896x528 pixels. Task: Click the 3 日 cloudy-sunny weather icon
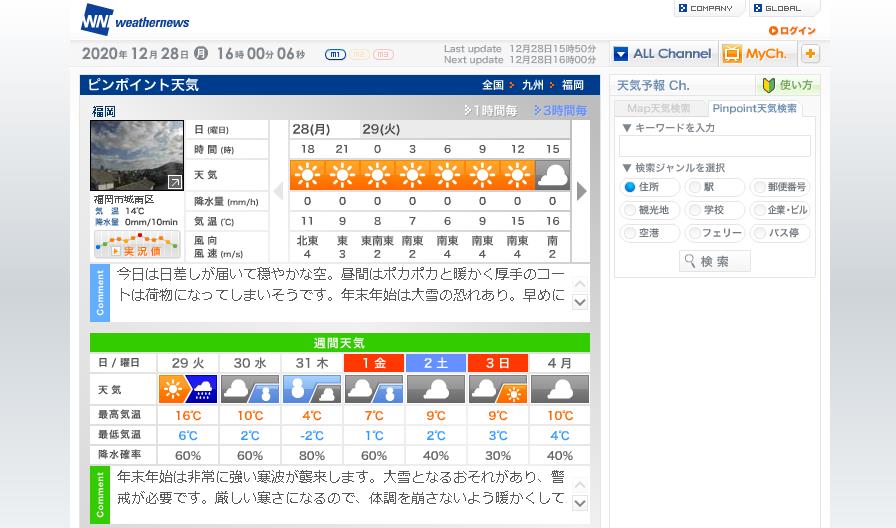(x=498, y=390)
